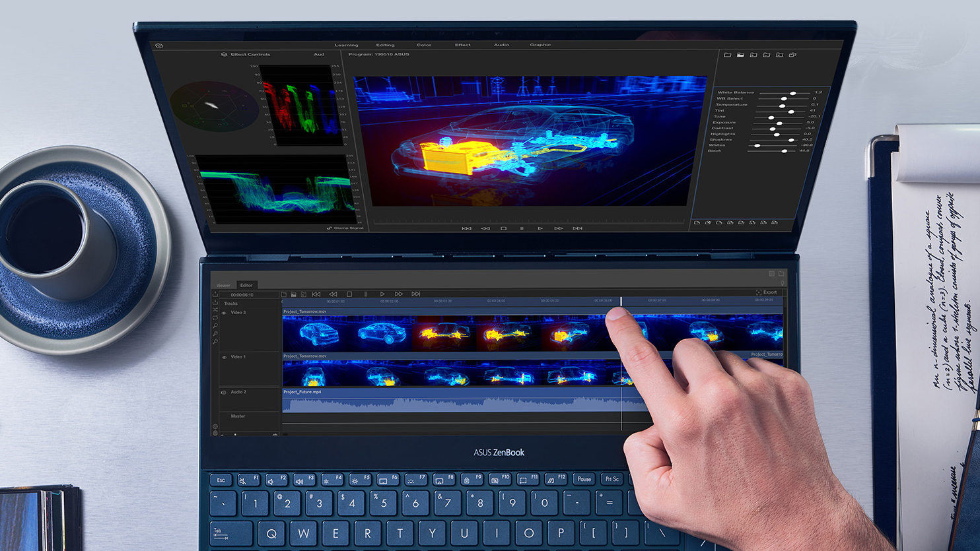The image size is (980, 551).
Task: Click the Shadows slider handle
Action: tap(791, 140)
